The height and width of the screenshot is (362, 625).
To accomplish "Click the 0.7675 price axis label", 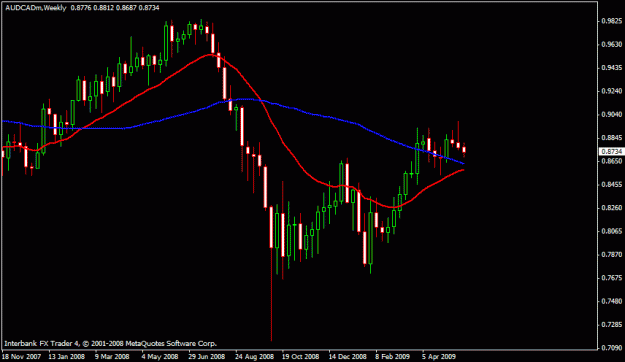I will point(612,278).
